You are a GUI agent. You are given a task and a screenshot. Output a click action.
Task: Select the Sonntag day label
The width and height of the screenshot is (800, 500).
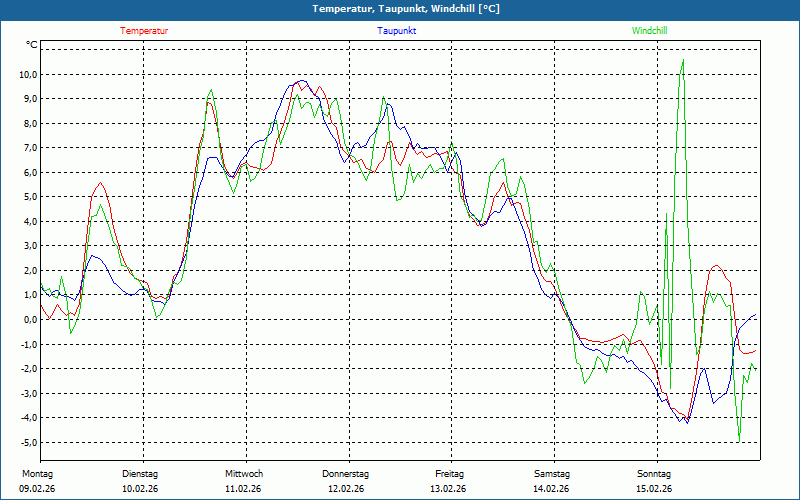point(654,474)
